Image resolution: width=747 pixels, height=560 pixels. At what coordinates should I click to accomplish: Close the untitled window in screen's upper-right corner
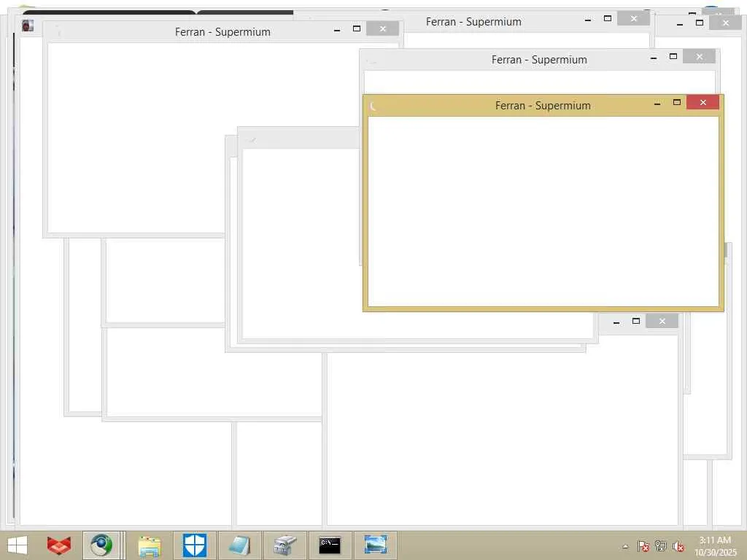[x=726, y=23]
